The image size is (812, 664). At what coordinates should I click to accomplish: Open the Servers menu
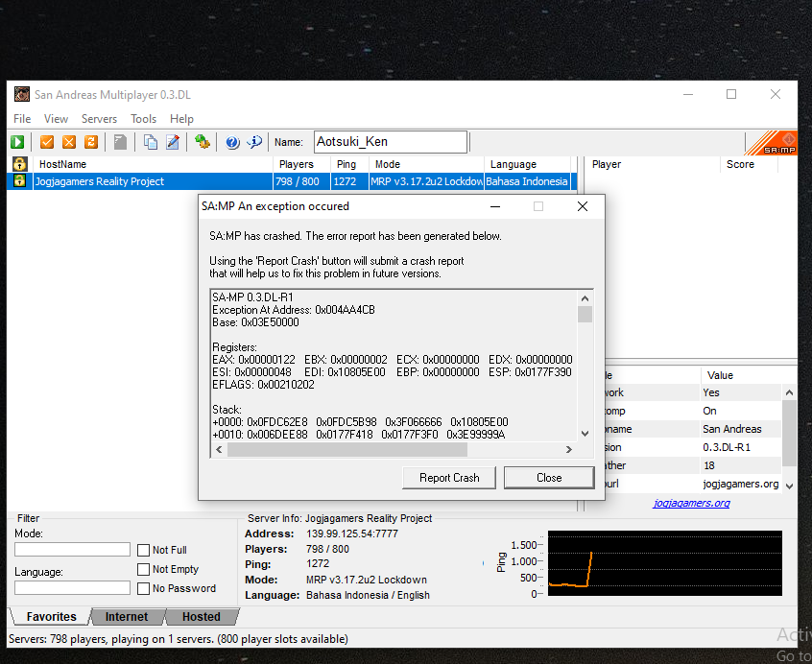pyautogui.click(x=99, y=119)
